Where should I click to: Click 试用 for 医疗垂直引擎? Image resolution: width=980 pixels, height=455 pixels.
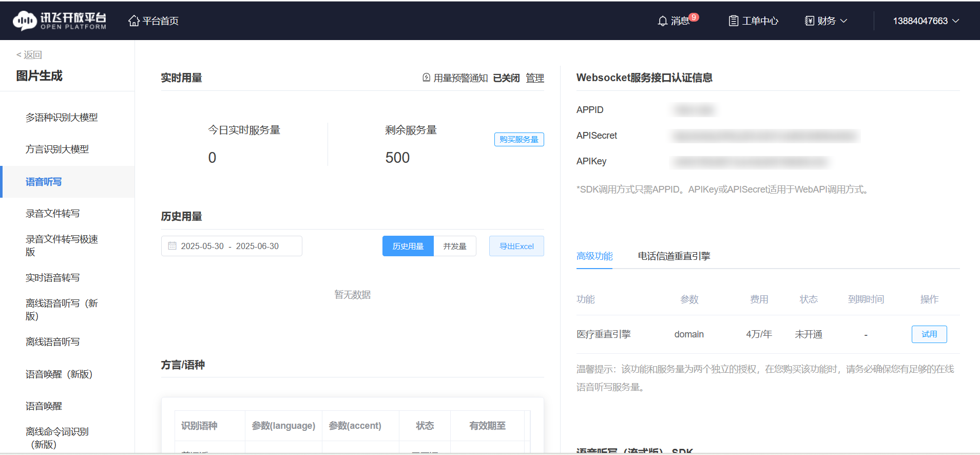point(929,334)
